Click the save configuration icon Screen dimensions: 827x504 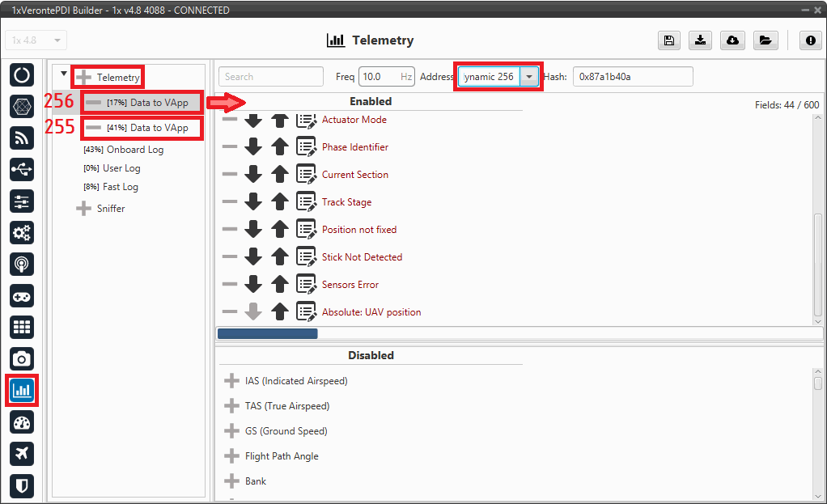pos(668,40)
